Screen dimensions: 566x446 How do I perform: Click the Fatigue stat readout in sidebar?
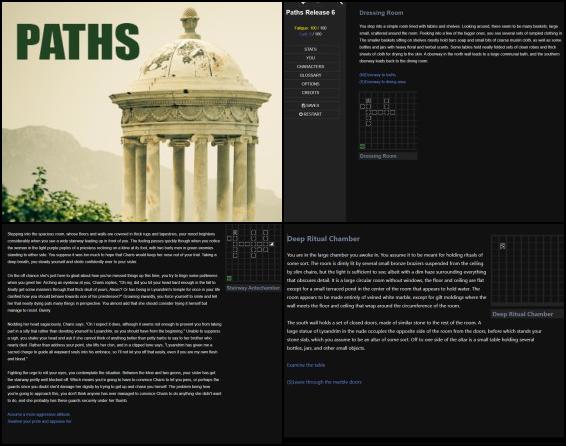click(x=310, y=28)
